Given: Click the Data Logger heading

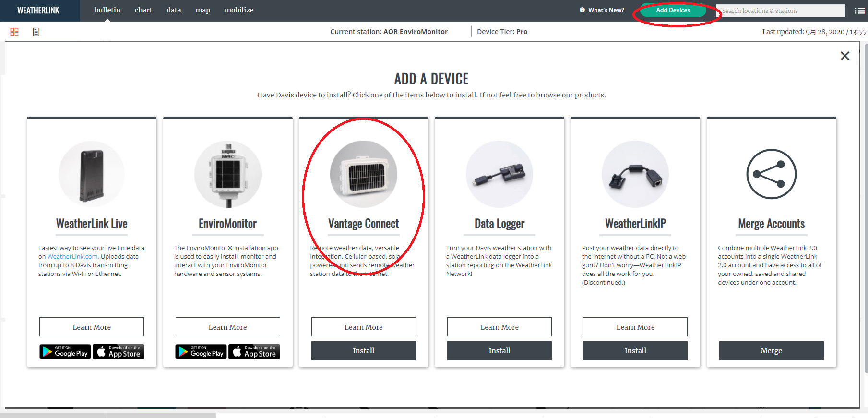Looking at the screenshot, I should 499,224.
